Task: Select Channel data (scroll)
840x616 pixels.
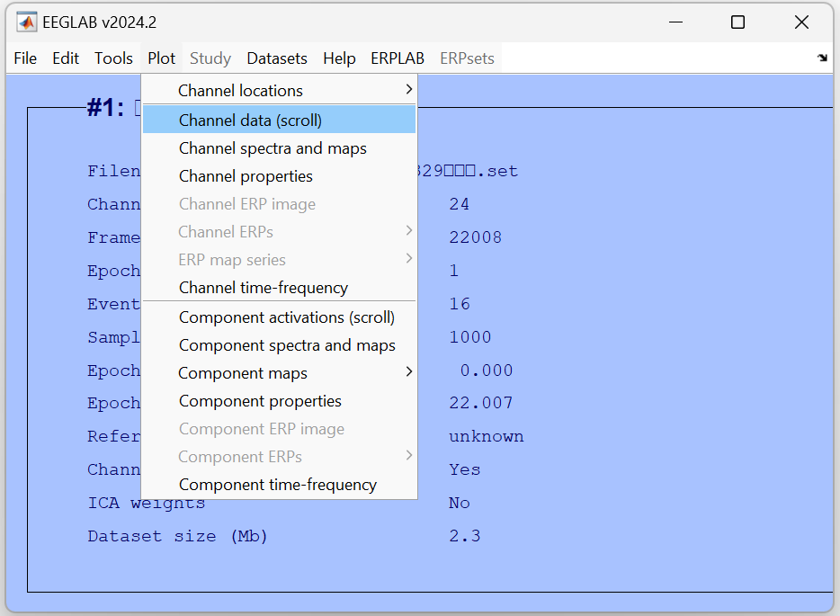Action: coord(279,120)
